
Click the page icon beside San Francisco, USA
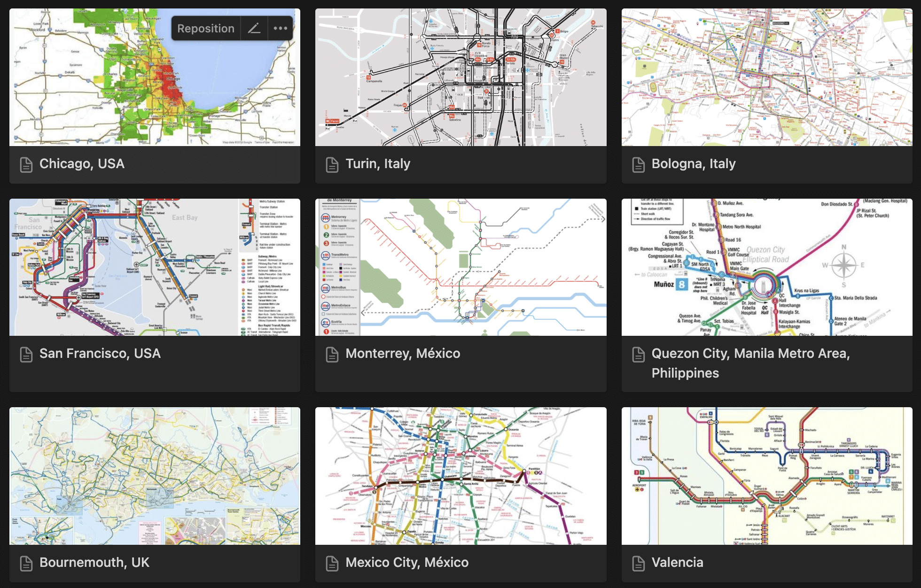pos(26,354)
